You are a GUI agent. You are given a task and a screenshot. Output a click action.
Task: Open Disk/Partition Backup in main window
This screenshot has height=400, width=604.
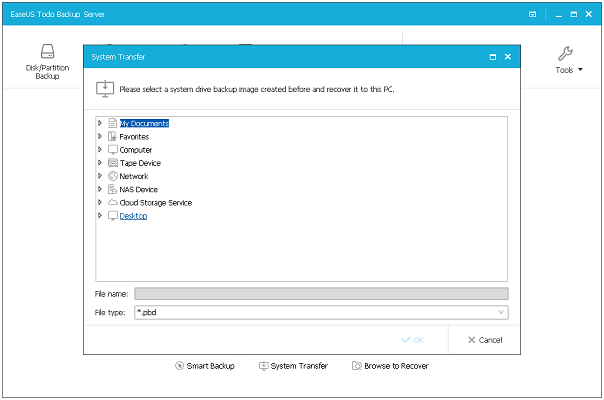coord(47,61)
